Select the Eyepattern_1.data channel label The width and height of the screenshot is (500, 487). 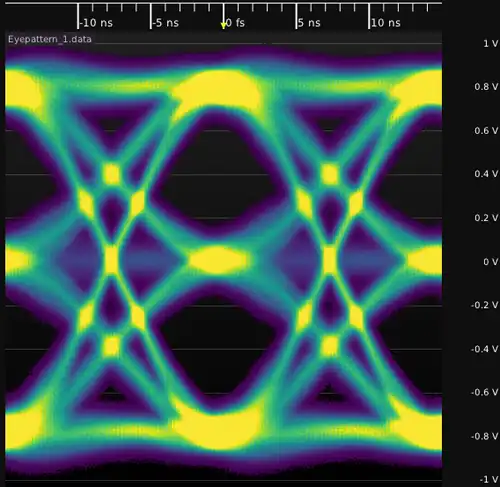(50, 39)
